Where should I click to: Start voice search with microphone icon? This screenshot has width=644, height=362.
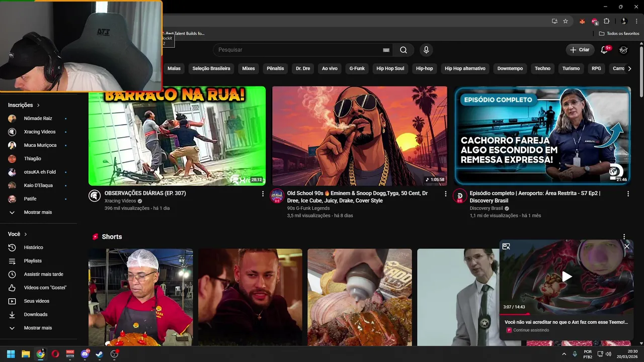pos(426,50)
